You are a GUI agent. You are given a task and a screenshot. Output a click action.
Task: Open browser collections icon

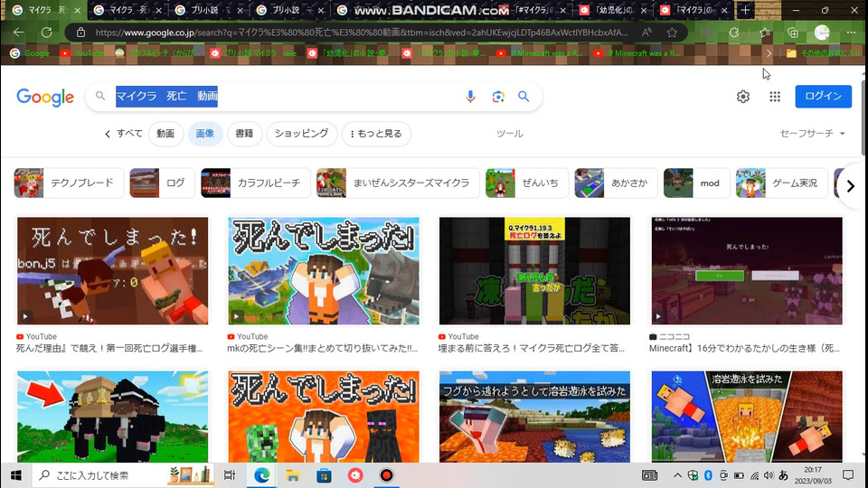793,33
